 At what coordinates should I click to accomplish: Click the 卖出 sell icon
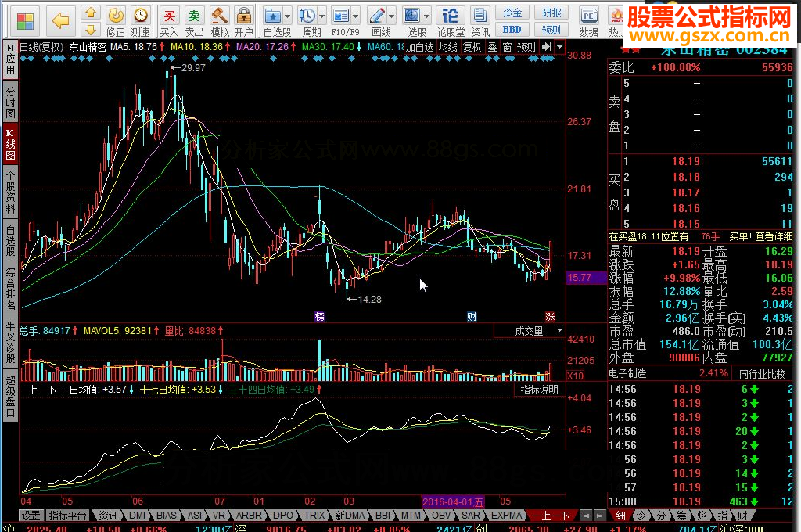(x=194, y=21)
